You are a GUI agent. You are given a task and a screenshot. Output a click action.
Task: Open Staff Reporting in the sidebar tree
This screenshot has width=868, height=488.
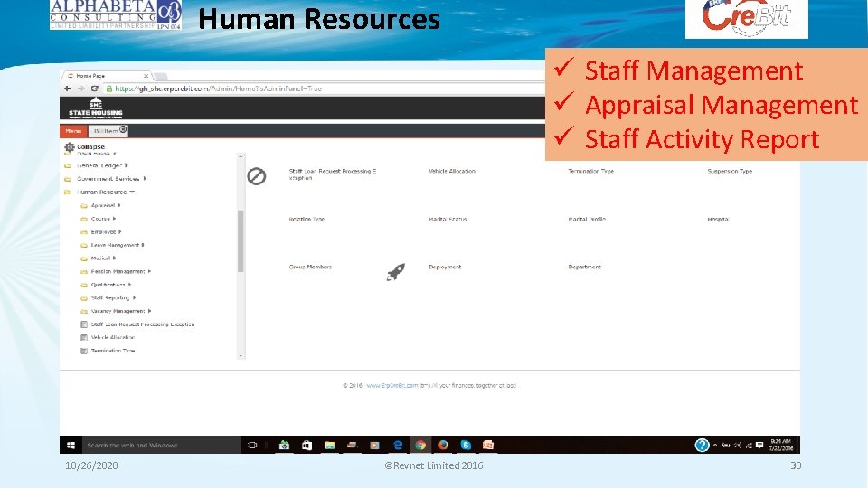[x=110, y=297]
